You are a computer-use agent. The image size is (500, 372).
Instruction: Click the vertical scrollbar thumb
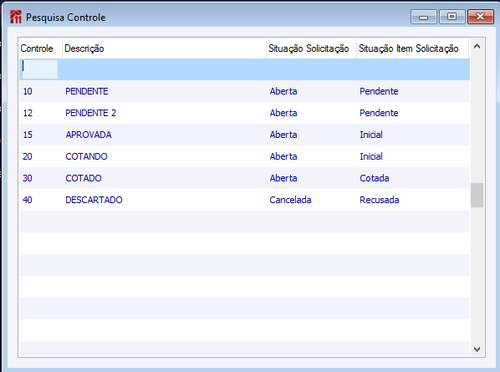click(x=477, y=195)
